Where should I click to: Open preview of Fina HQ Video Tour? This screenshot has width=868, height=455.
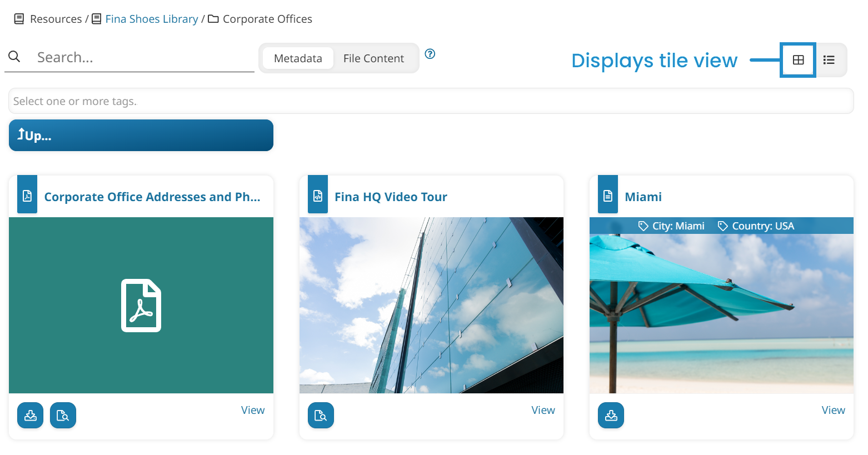coord(321,415)
